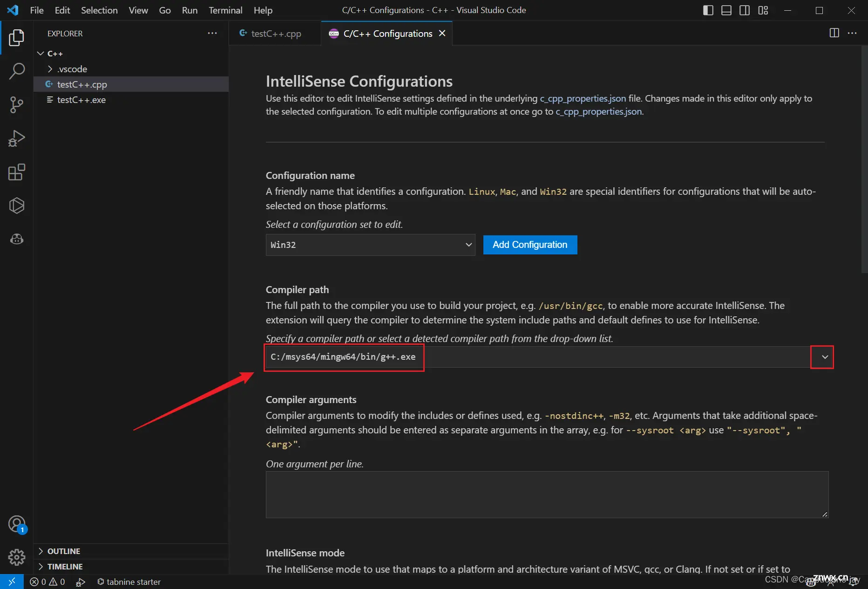Open the View menu
The width and height of the screenshot is (868, 589).
click(138, 10)
